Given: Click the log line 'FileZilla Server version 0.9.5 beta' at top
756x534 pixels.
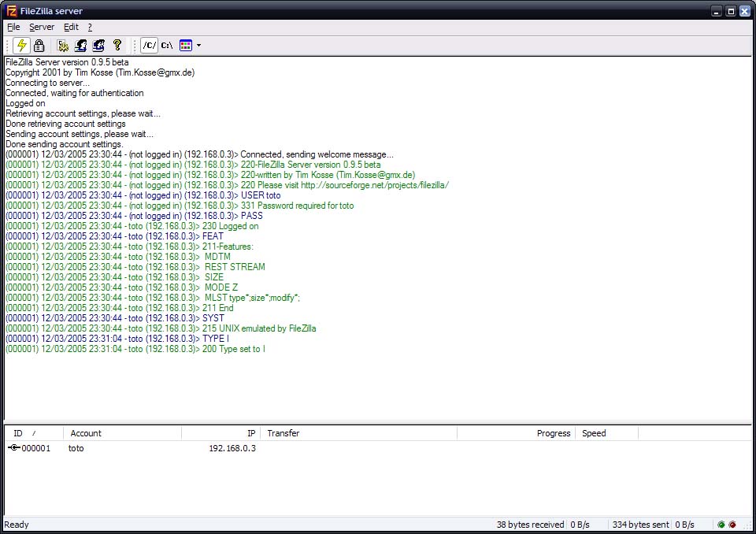Looking at the screenshot, I should tap(67, 62).
